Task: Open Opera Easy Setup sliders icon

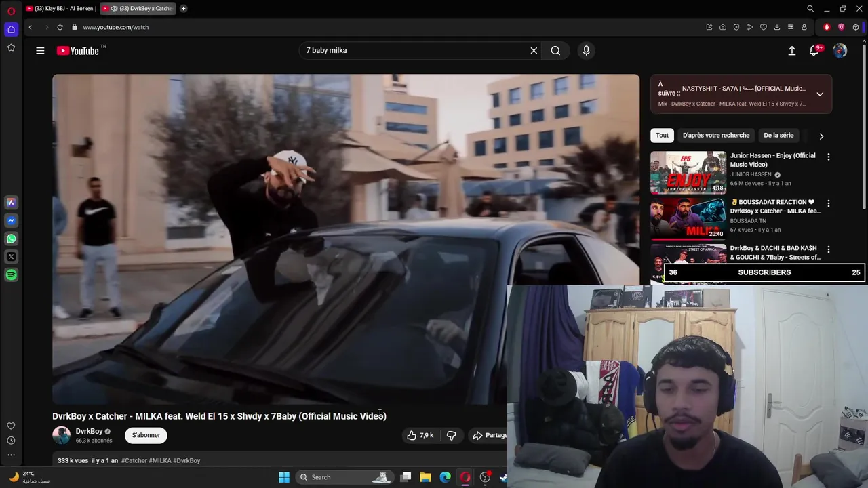Action: [791, 27]
